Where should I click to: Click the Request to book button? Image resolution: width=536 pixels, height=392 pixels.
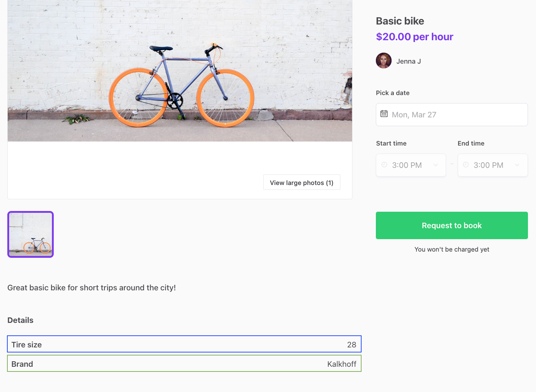452,225
